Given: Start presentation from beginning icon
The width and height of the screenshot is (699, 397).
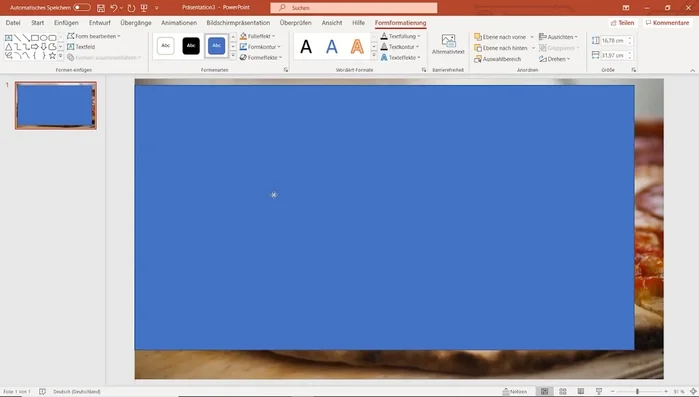Looking at the screenshot, I should tap(144, 8).
